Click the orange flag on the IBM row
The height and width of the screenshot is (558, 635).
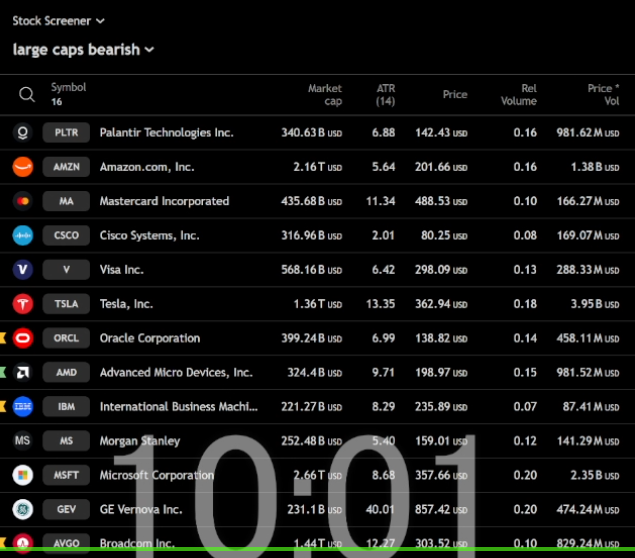(x=3, y=407)
